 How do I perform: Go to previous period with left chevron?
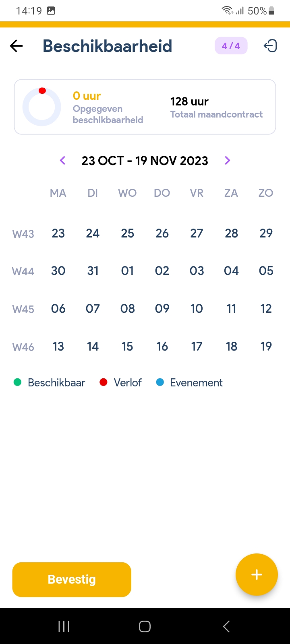pyautogui.click(x=62, y=161)
